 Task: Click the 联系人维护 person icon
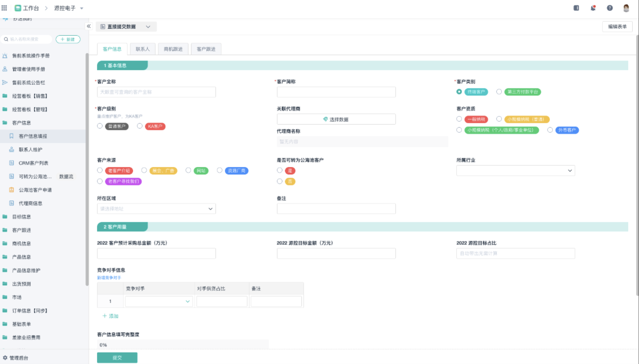(11, 149)
